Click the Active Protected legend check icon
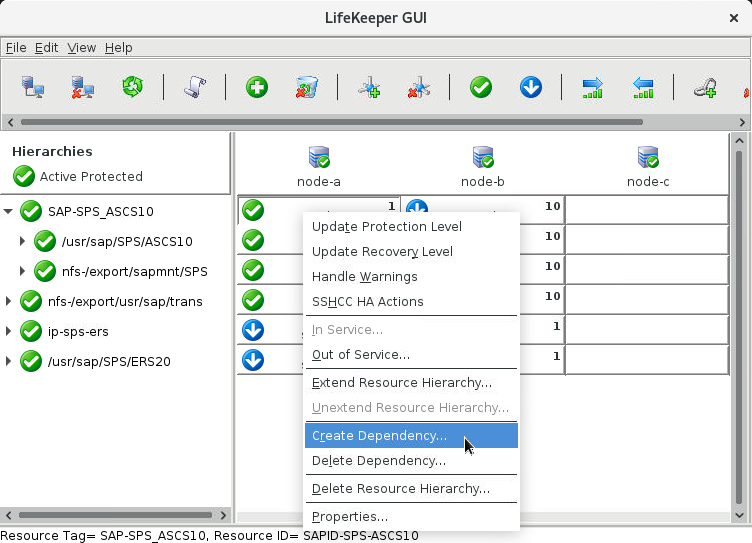The height and width of the screenshot is (543, 752). click(24, 176)
